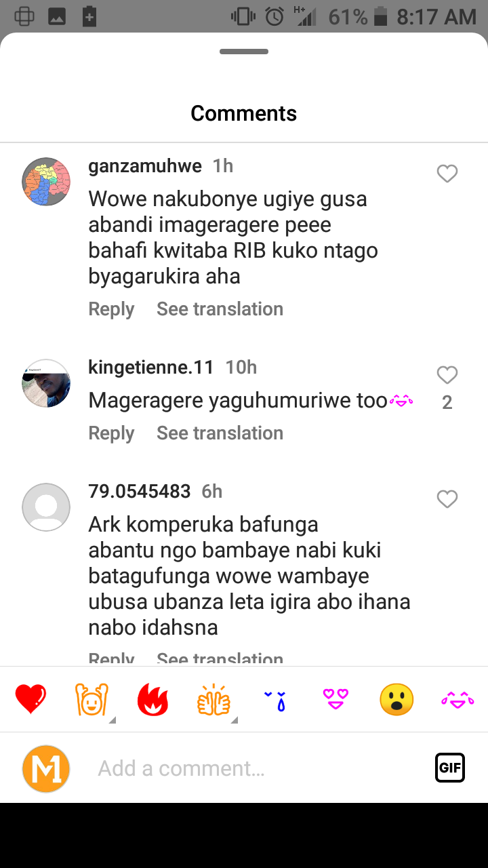Screen dimensions: 488x868
Task: Reply to kingetienne.11's comment
Action: tap(111, 433)
